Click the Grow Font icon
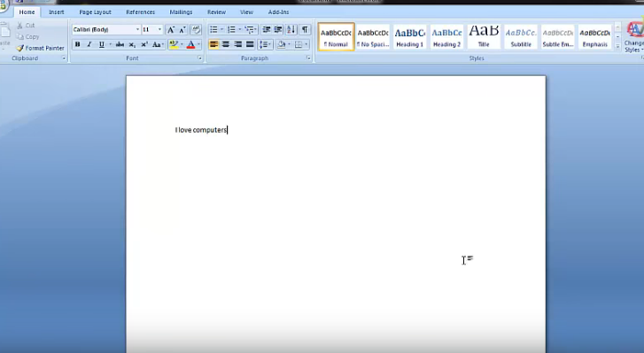644x353 pixels. pos(170,29)
